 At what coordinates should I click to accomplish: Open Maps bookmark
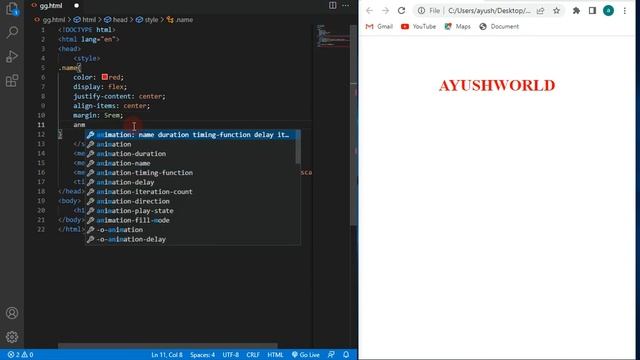[458, 27]
